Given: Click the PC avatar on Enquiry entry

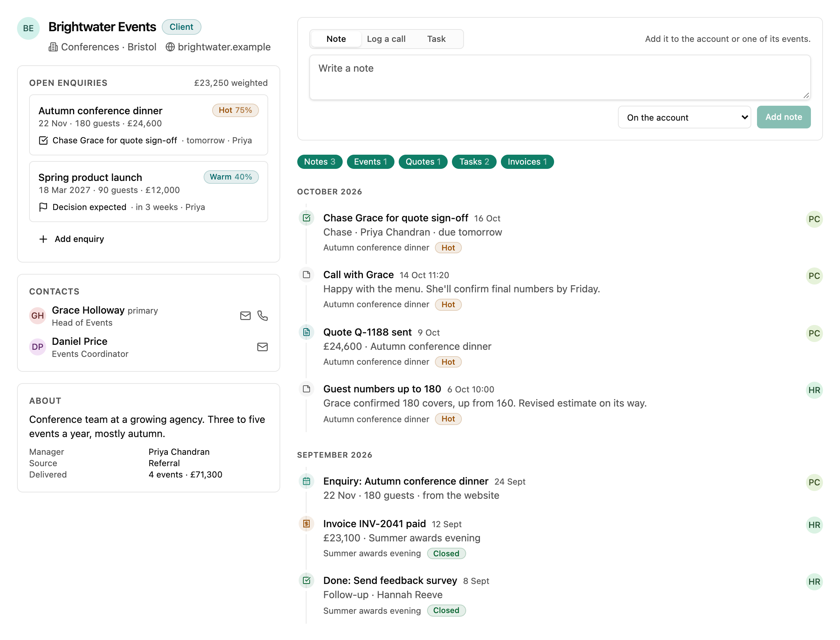Looking at the screenshot, I should (814, 483).
